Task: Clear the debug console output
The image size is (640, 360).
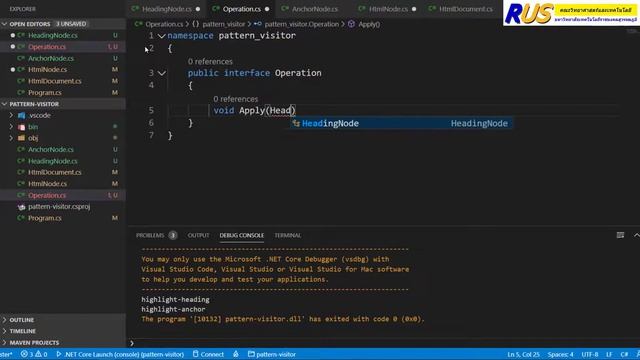Action: [x=620, y=235]
